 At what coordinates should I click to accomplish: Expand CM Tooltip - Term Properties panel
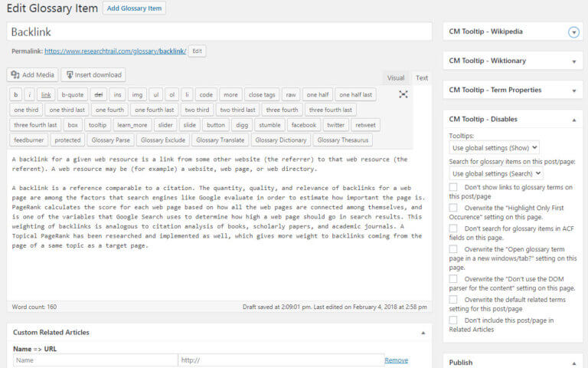pyautogui.click(x=573, y=91)
